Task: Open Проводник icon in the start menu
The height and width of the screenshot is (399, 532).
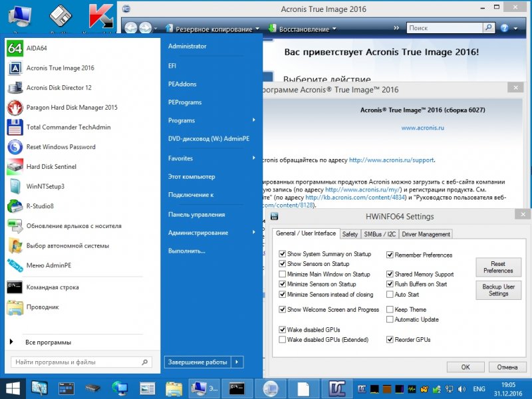Action: point(15,307)
